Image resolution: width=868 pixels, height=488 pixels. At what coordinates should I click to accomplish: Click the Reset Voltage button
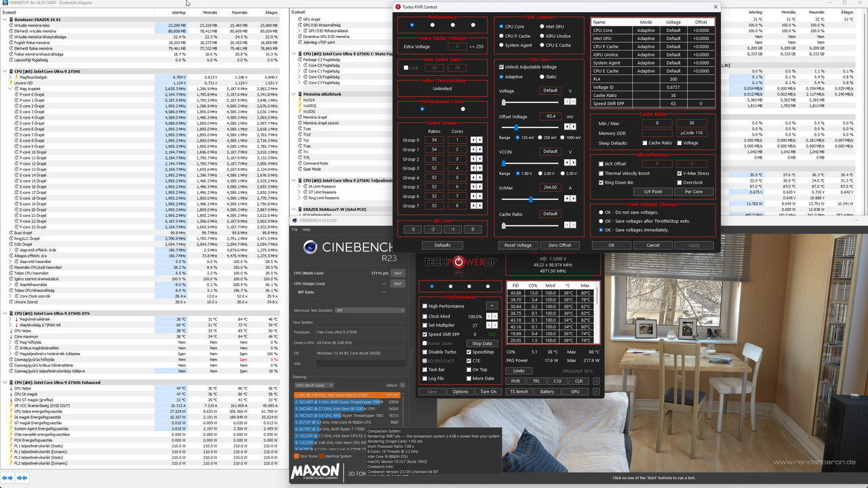tap(517, 245)
